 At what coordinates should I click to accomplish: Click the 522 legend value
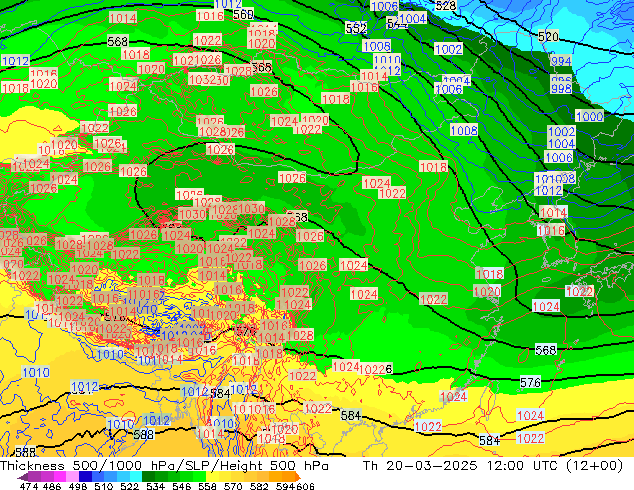pyautogui.click(x=129, y=486)
